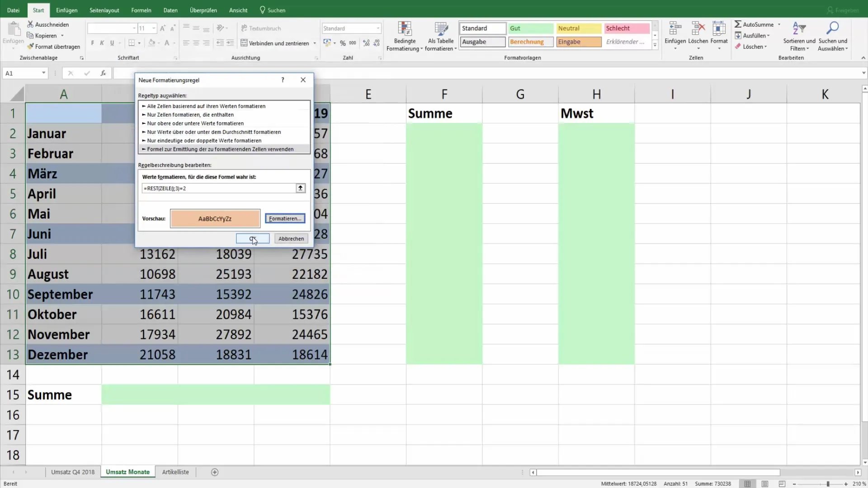868x488 pixels.
Task: Expand the Formatvorlagen gallery more arrow
Action: [655, 45]
